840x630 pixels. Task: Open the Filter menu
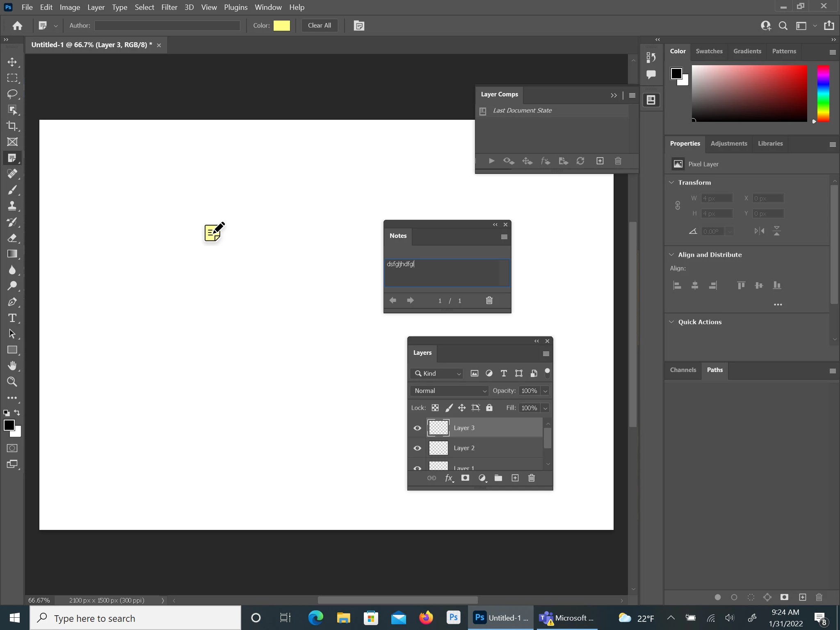(x=169, y=7)
